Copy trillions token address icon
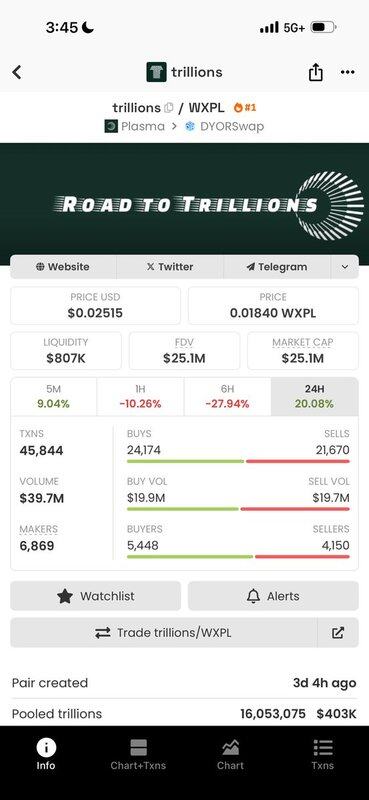 [169, 108]
